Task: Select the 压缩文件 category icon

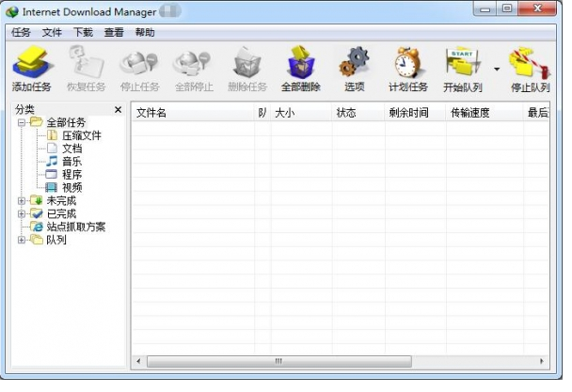Action: [x=52, y=135]
